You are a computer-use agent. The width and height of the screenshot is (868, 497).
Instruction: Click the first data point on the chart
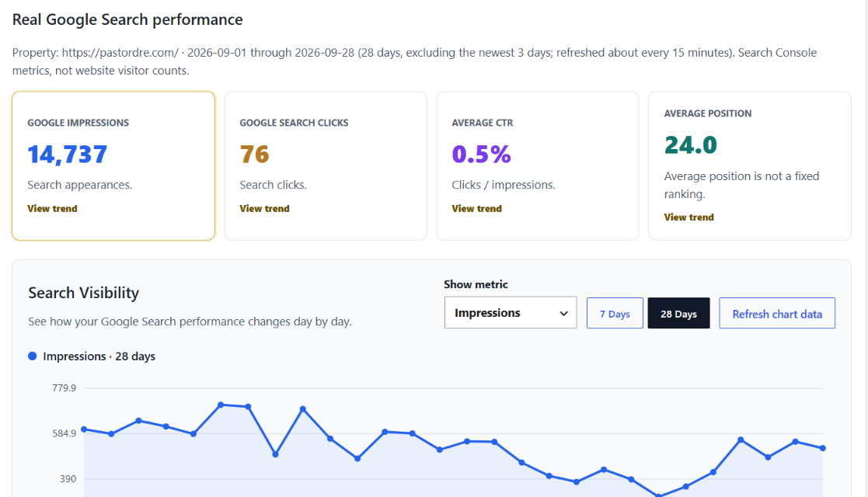tap(84, 429)
